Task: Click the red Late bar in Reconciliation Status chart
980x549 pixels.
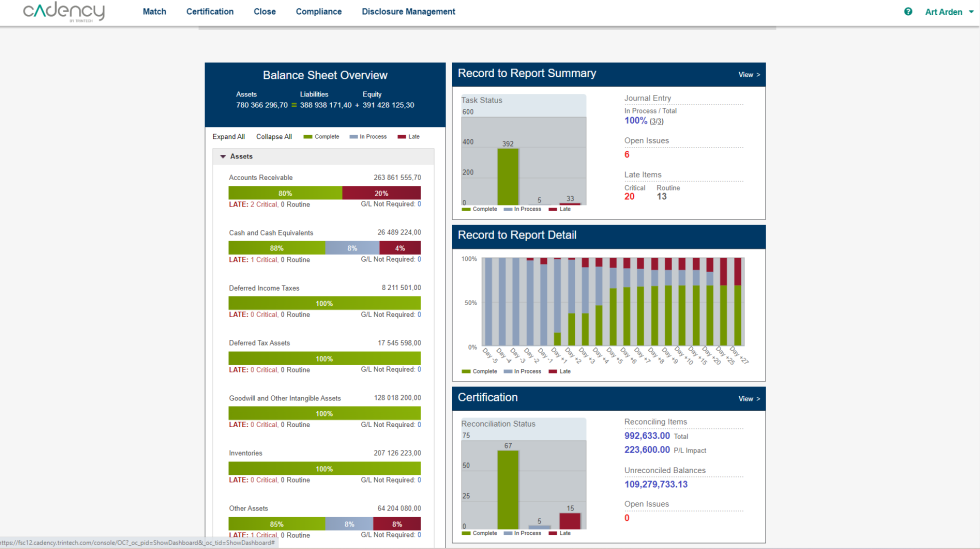Action: [569, 520]
